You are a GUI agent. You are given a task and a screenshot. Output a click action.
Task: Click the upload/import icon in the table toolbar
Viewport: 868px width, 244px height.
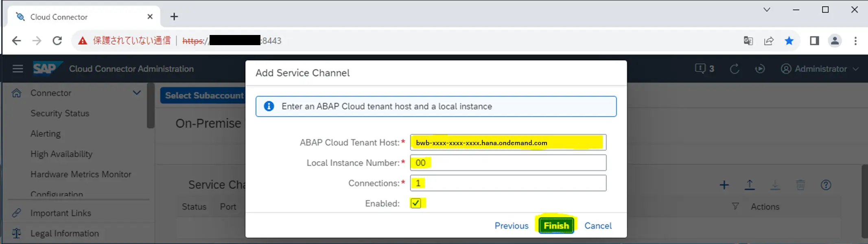[x=750, y=185]
